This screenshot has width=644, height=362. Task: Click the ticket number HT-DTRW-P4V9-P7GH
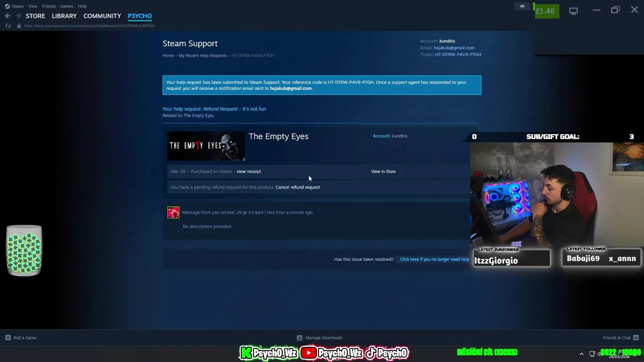(x=458, y=54)
